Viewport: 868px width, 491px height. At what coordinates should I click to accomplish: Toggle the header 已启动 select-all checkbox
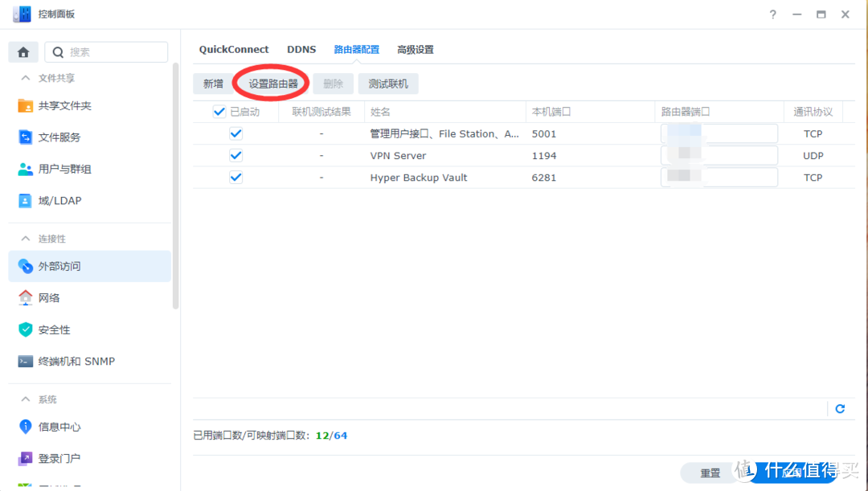click(x=219, y=112)
